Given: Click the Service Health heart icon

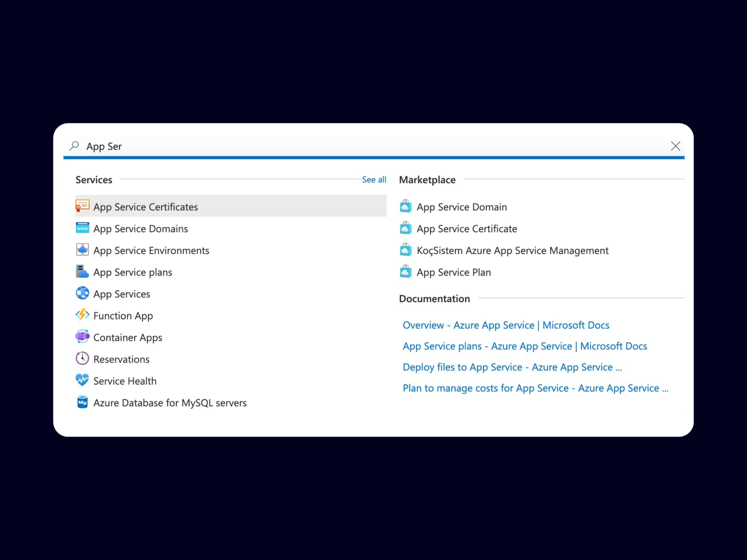Looking at the screenshot, I should (82, 380).
